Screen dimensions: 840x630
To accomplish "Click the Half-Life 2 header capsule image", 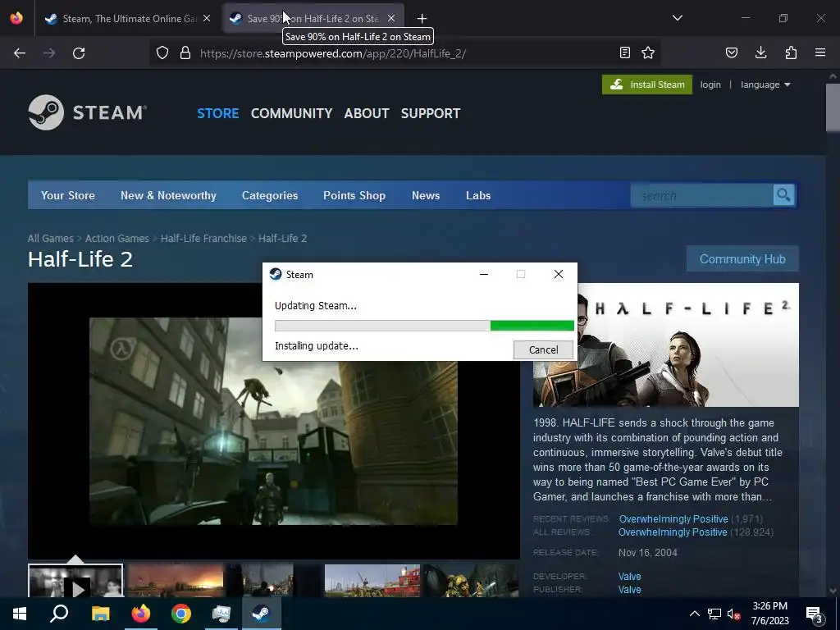I will pos(666,345).
